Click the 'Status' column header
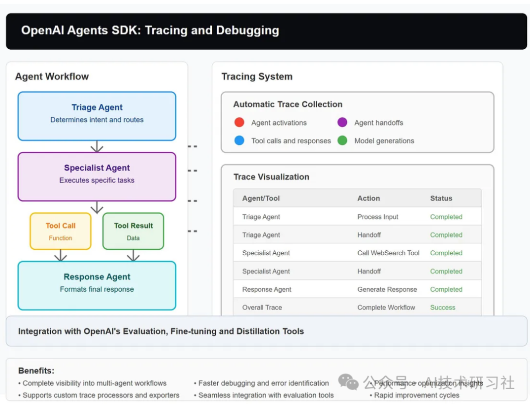Image resolution: width=532 pixels, height=404 pixels. [441, 198]
